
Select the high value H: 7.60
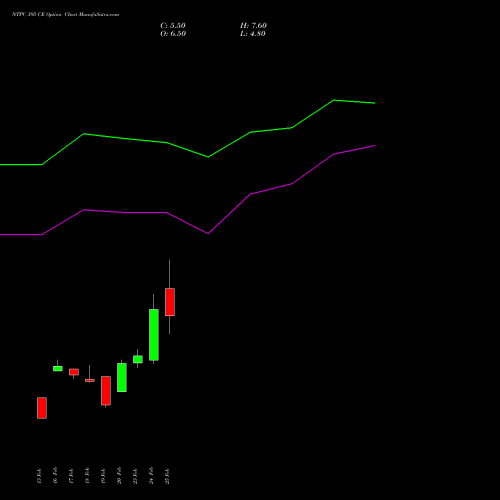253,26
